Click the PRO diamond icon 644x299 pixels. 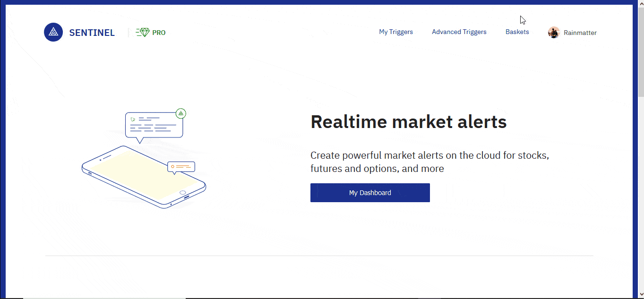coord(143,32)
